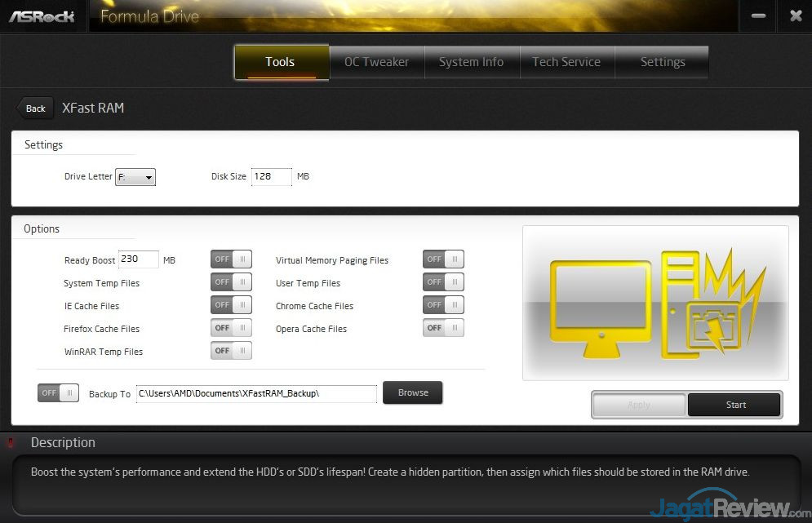
Task: Click the Ready Boost size field
Action: click(x=138, y=259)
